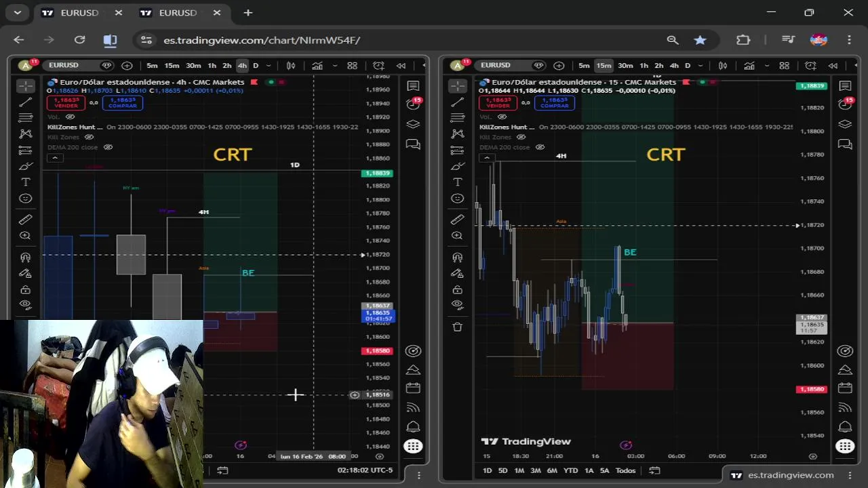The height and width of the screenshot is (488, 868).
Task: Select 4h interval in left chart
Action: tap(242, 66)
